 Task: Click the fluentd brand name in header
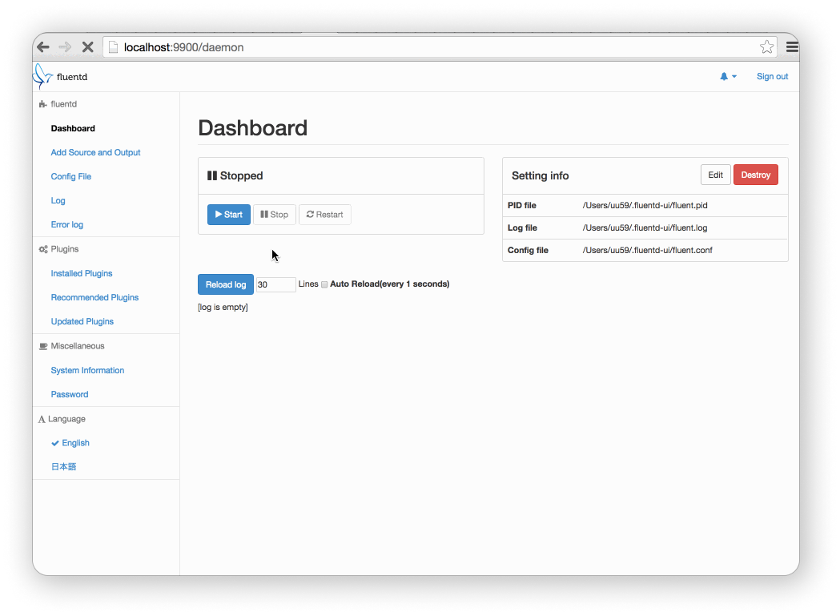[72, 77]
